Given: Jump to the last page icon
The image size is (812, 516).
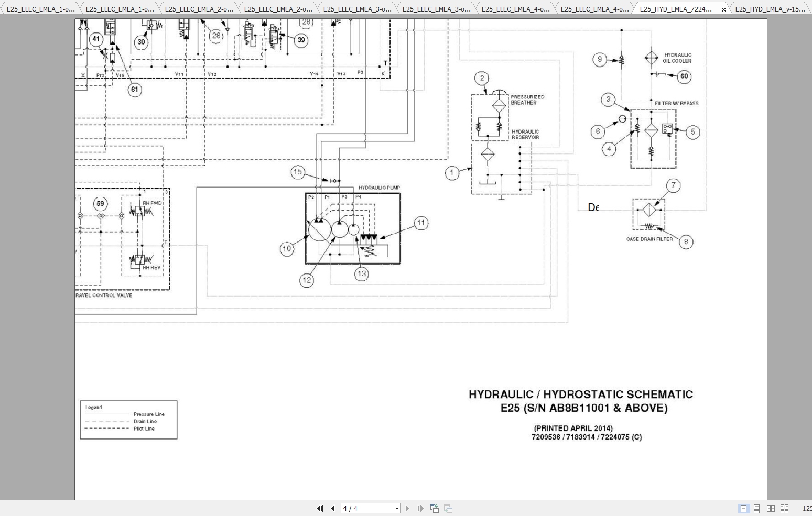Looking at the screenshot, I should click(x=420, y=508).
